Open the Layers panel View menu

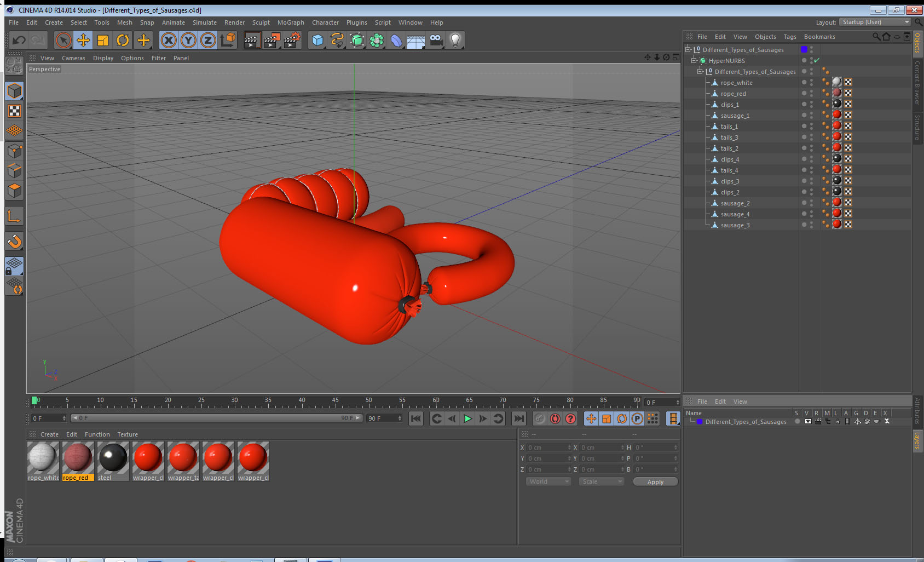pos(740,402)
